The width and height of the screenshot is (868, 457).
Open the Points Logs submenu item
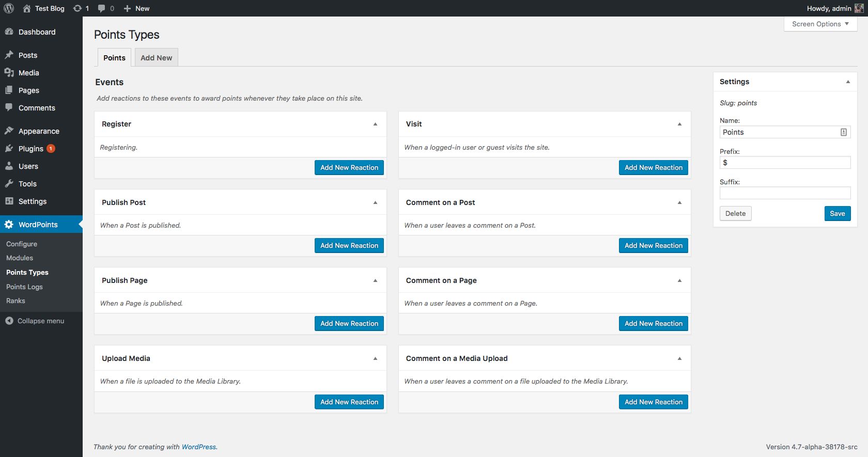pos(24,287)
